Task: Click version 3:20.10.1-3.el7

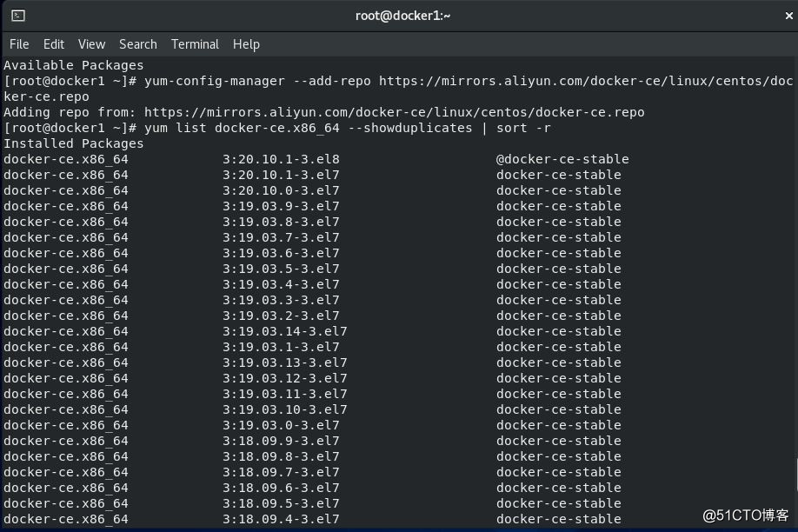Action: (x=281, y=175)
